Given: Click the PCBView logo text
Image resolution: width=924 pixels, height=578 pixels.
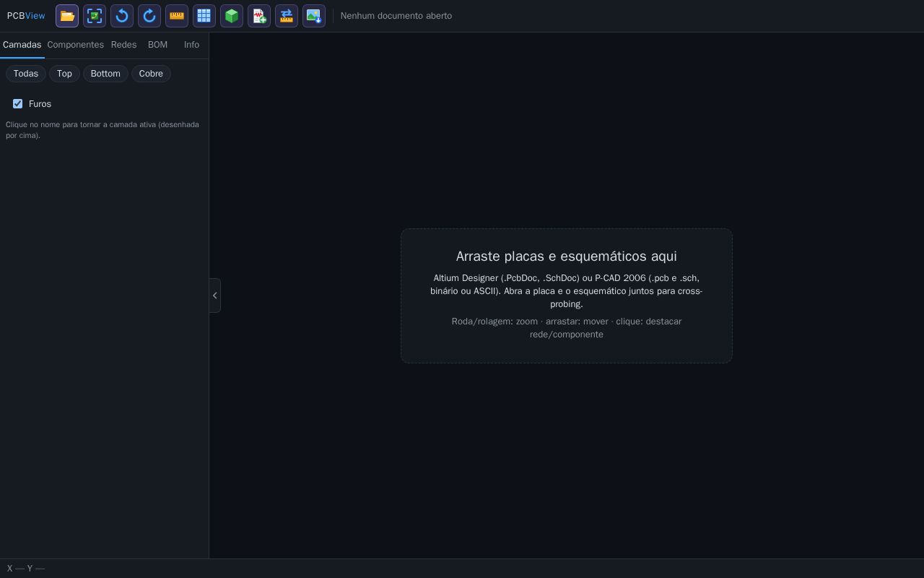Looking at the screenshot, I should tap(26, 16).
